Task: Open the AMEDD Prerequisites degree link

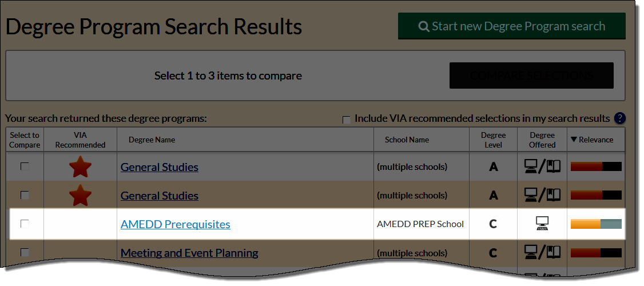Action: pyautogui.click(x=176, y=224)
